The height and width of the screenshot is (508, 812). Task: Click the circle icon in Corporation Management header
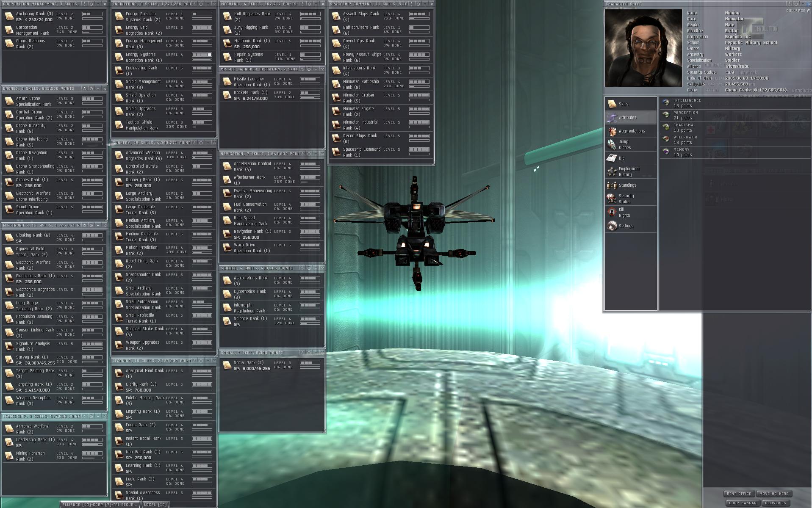(91, 4)
